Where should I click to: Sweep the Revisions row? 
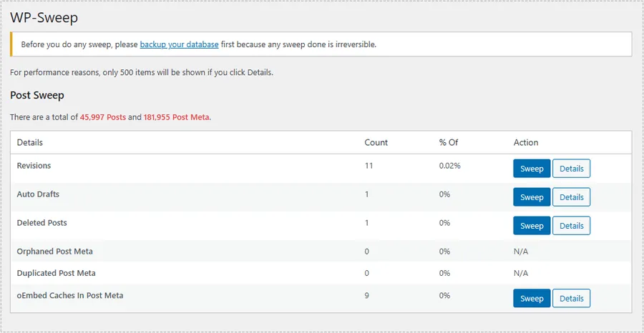tap(532, 169)
